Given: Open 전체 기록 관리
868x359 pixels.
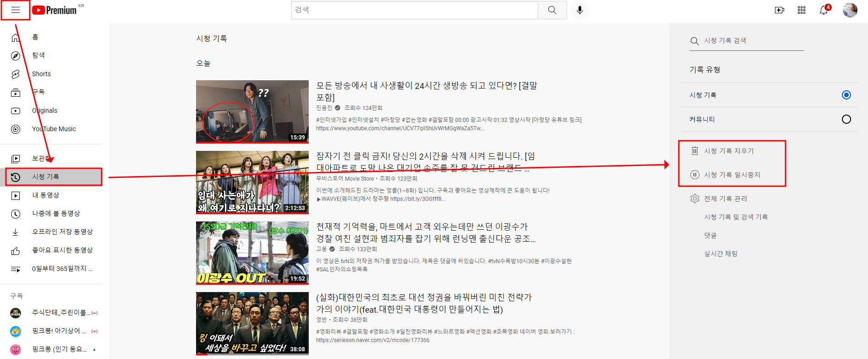Looking at the screenshot, I should click(x=726, y=199).
